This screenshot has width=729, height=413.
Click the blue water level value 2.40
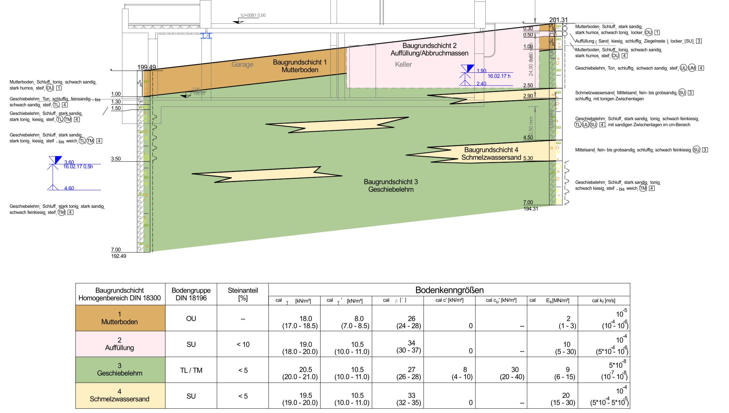tap(481, 84)
